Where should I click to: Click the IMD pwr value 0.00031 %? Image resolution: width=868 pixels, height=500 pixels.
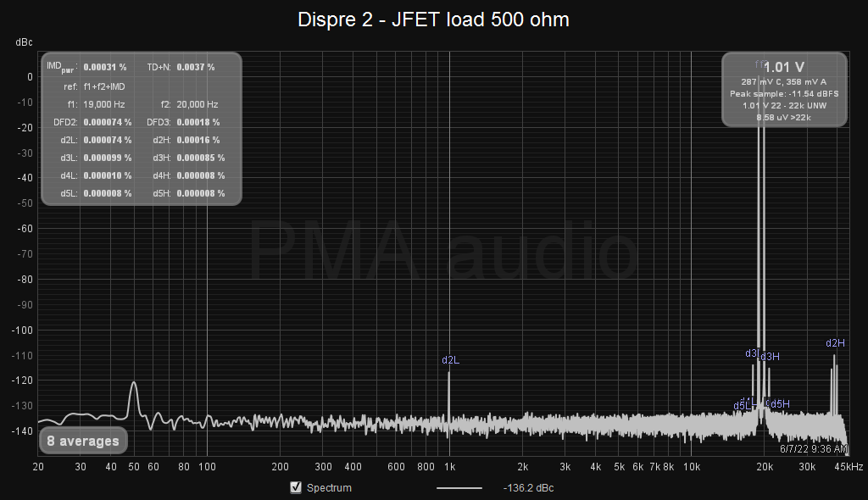click(x=105, y=67)
